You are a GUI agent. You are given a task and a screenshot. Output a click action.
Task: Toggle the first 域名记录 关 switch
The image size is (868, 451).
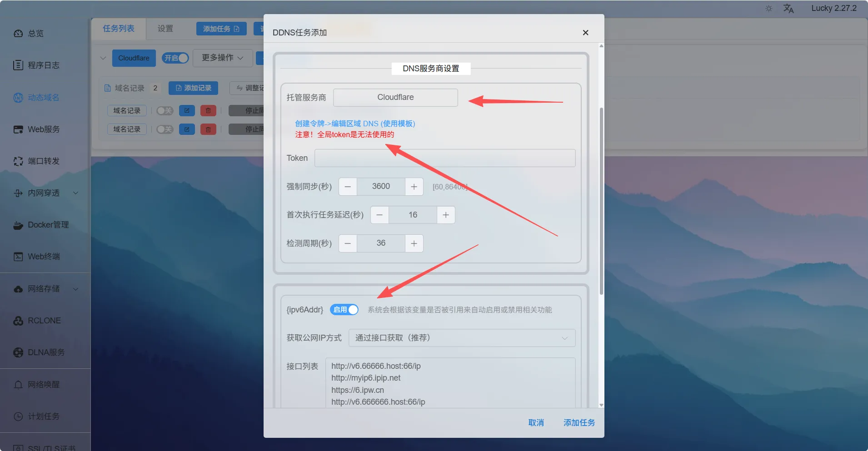[165, 110]
